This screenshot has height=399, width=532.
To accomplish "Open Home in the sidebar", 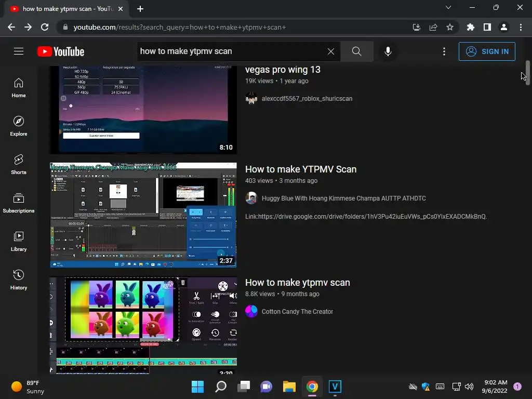I will [19, 88].
